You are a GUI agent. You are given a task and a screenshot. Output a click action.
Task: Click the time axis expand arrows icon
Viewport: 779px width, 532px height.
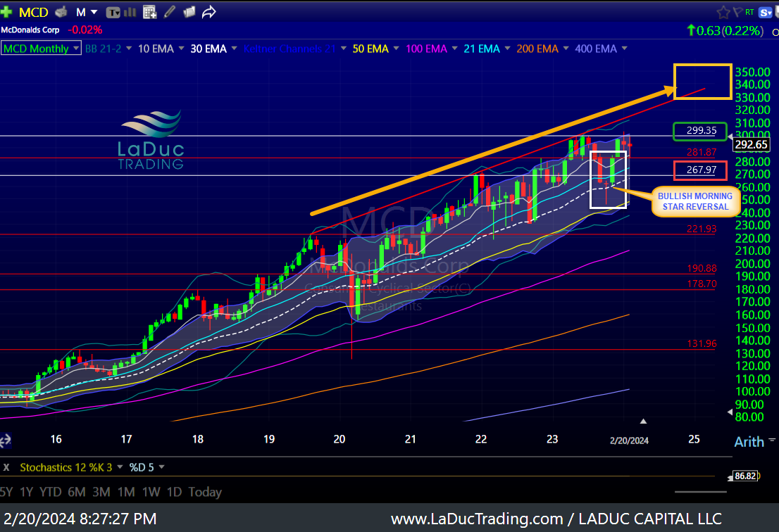[x=5, y=441]
